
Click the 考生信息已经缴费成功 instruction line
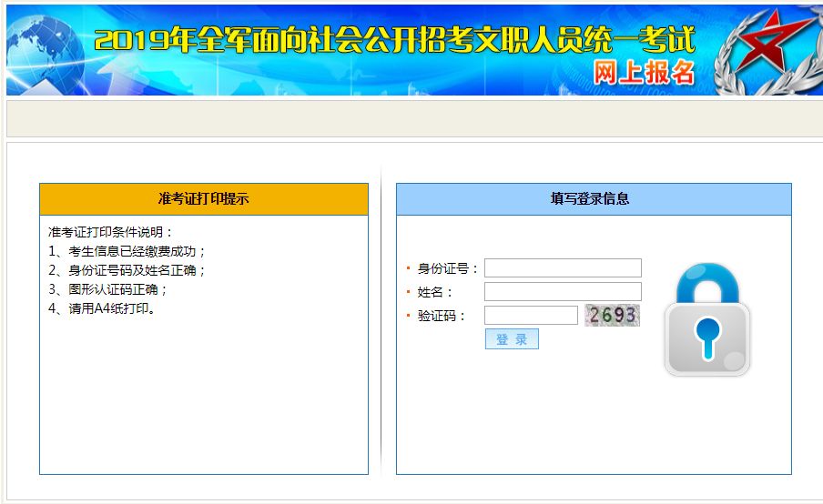[127, 251]
